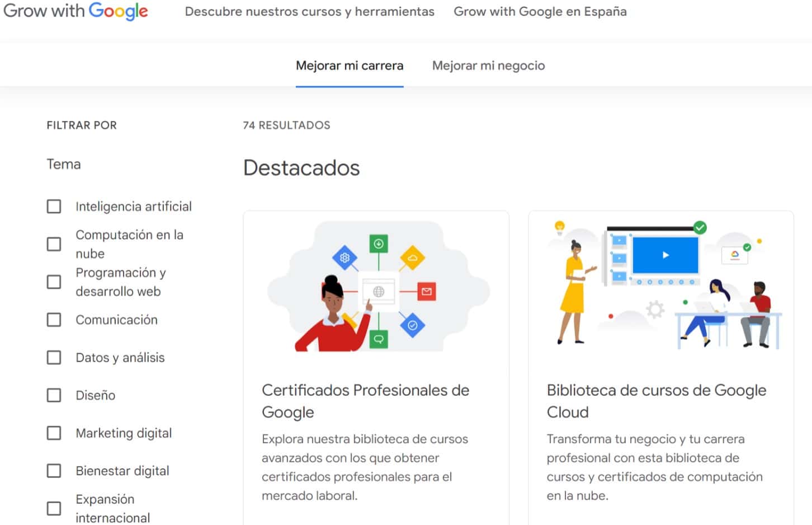Click the Grow with Google logo
The image size is (812, 525).
75,11
